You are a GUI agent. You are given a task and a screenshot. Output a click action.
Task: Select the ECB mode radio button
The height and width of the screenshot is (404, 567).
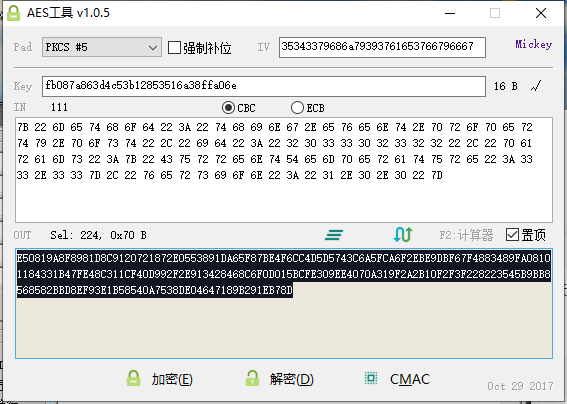(297, 108)
